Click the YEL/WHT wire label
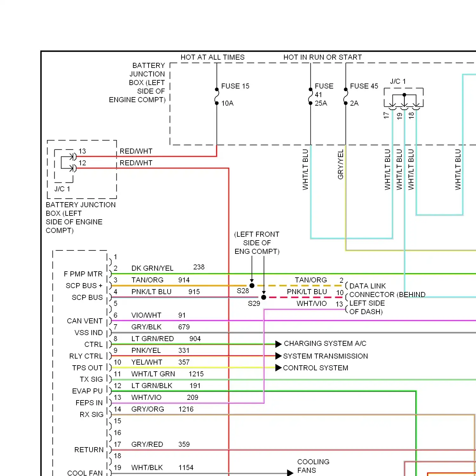This screenshot has height=476, width=476. pos(147,362)
